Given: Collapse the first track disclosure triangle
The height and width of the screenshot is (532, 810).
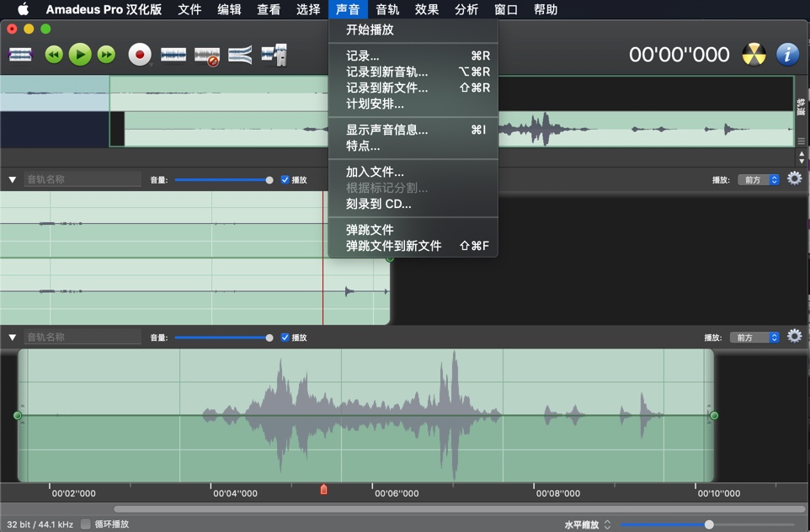Looking at the screenshot, I should (x=13, y=180).
